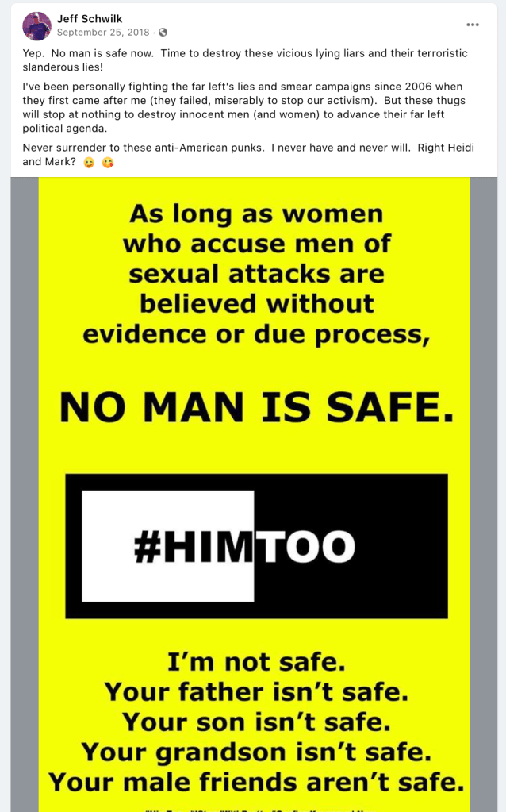
Task: Click the "As long as women" poster paragraph
Action: [256, 274]
